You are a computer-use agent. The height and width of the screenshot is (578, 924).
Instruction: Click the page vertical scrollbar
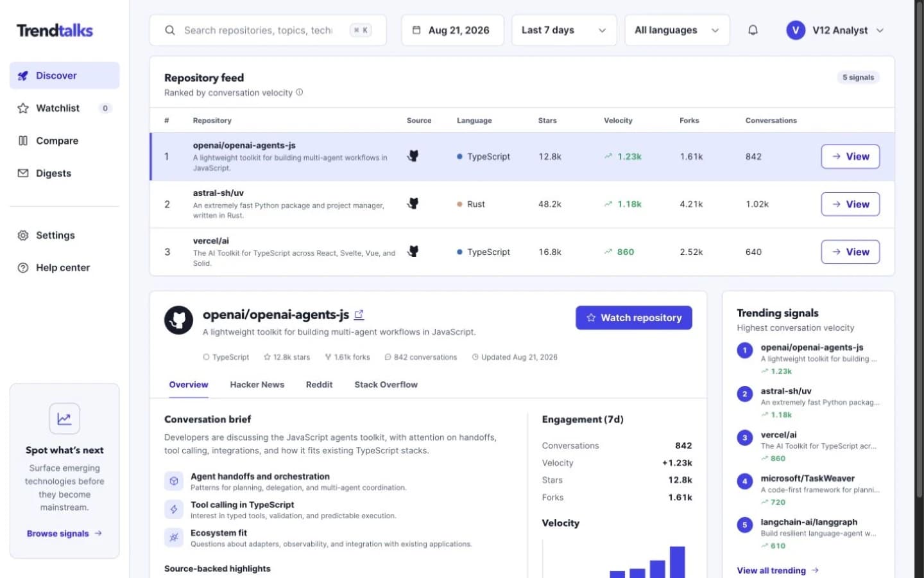(x=919, y=250)
